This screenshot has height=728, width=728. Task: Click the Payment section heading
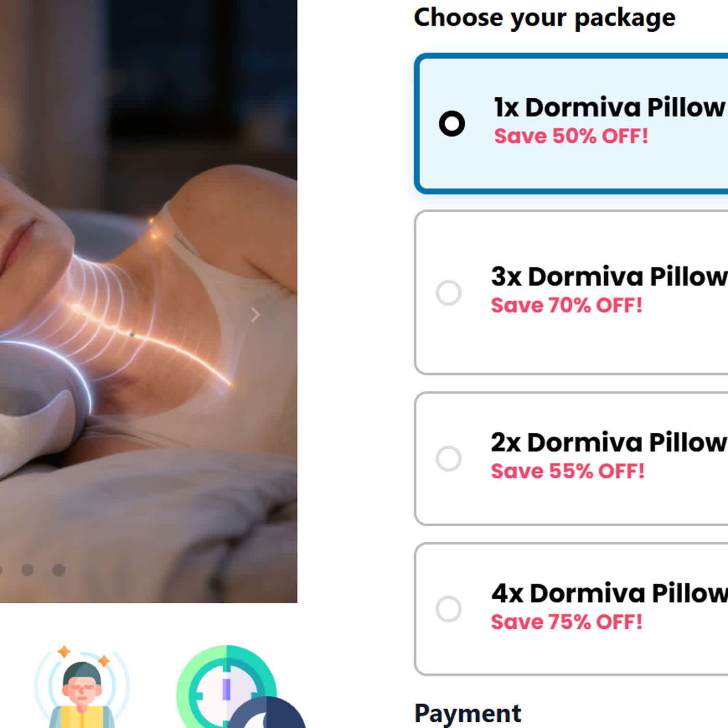click(467, 713)
